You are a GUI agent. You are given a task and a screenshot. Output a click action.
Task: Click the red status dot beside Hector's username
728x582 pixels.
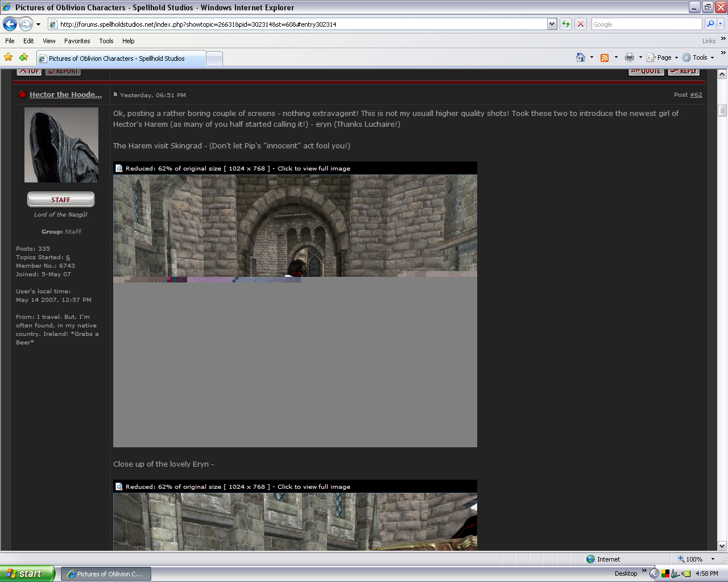22,95
